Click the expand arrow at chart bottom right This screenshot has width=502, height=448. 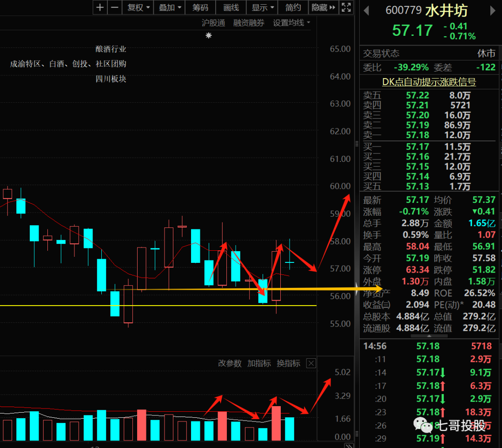pos(349,445)
